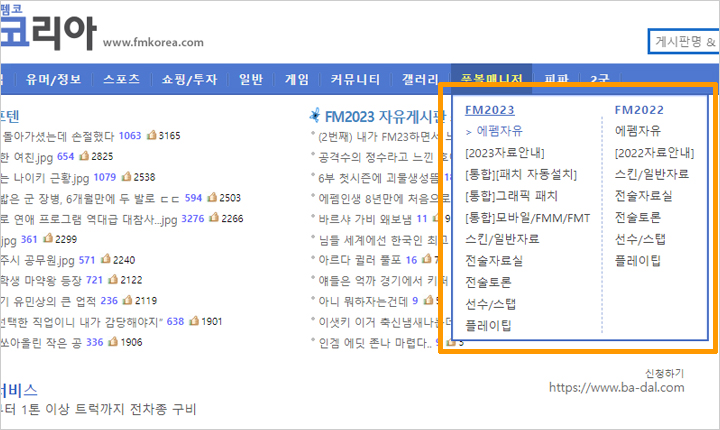Screen dimensions: 720x430
Task: Click thumbs-up icon beside 2122
Action: (x=113, y=279)
